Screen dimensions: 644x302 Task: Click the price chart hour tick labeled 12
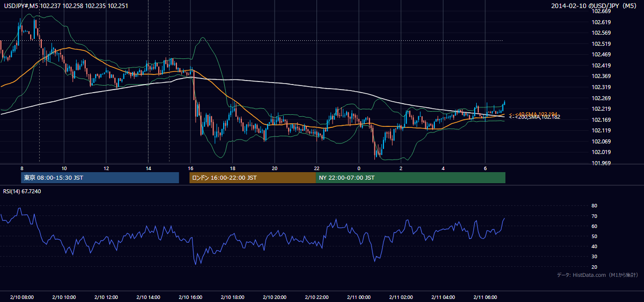(x=106, y=168)
